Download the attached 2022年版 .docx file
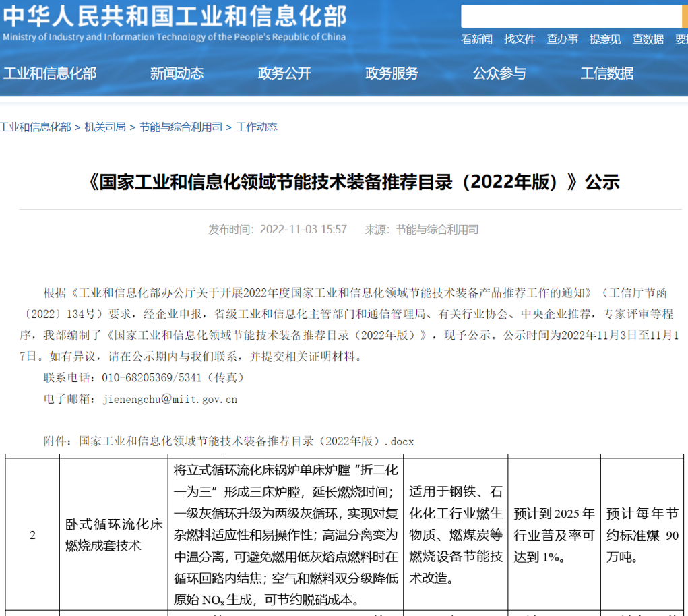This screenshot has height=616, width=688. click(x=246, y=441)
